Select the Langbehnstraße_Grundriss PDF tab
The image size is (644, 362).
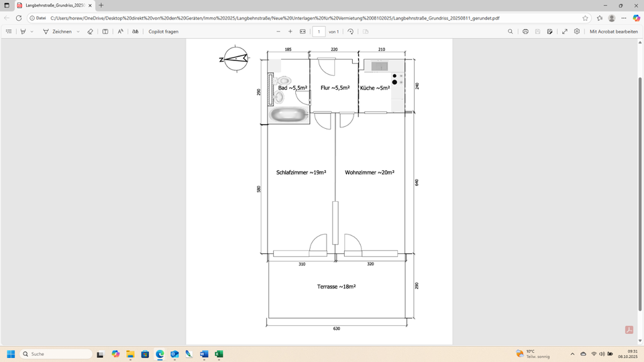54,5
